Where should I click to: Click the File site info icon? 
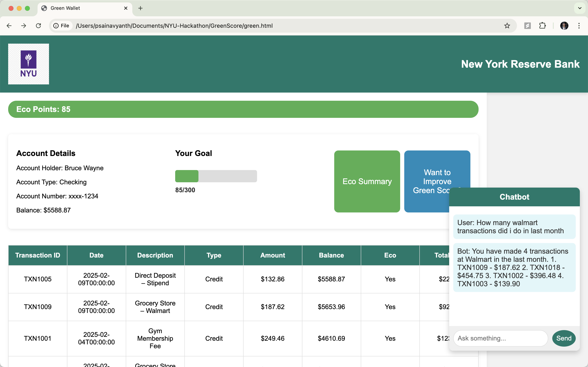61,26
